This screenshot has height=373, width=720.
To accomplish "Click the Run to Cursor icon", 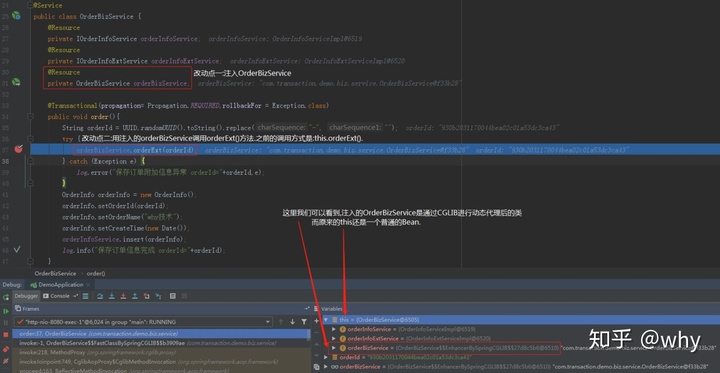I will [x=158, y=296].
